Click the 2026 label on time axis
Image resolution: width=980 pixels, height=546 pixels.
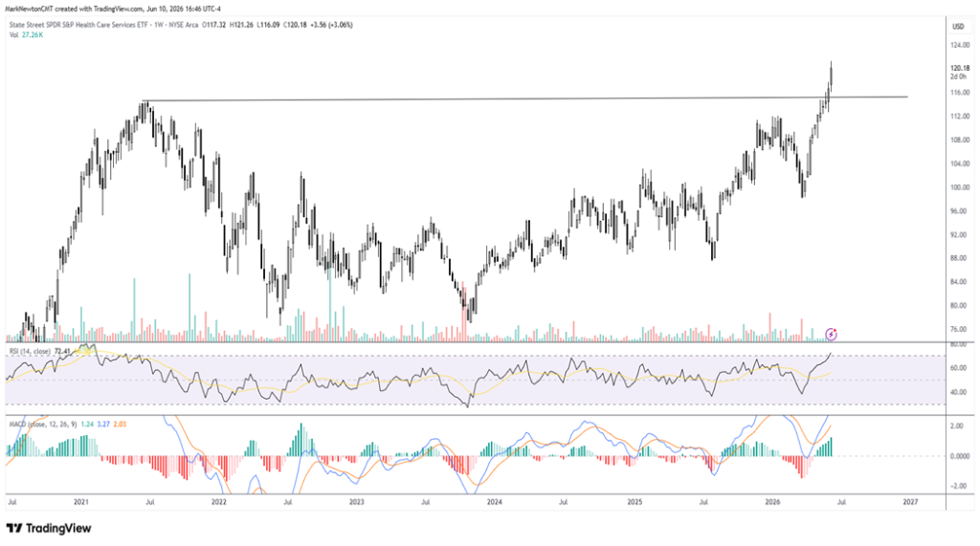pos(772,502)
